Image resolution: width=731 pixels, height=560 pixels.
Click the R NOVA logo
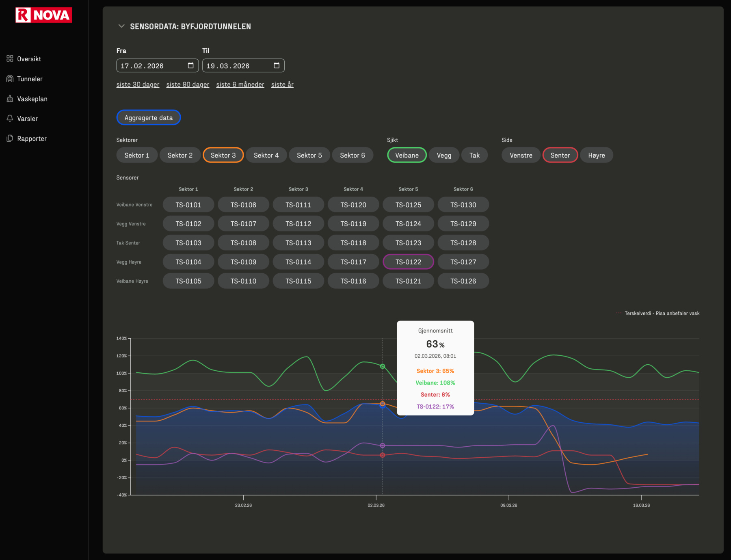(x=44, y=15)
